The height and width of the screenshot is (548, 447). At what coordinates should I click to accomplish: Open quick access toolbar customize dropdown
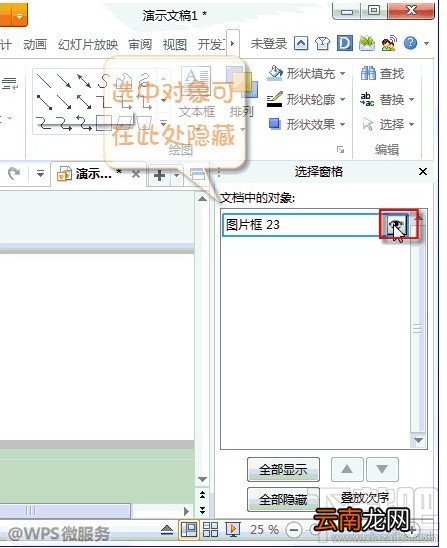coord(40,173)
